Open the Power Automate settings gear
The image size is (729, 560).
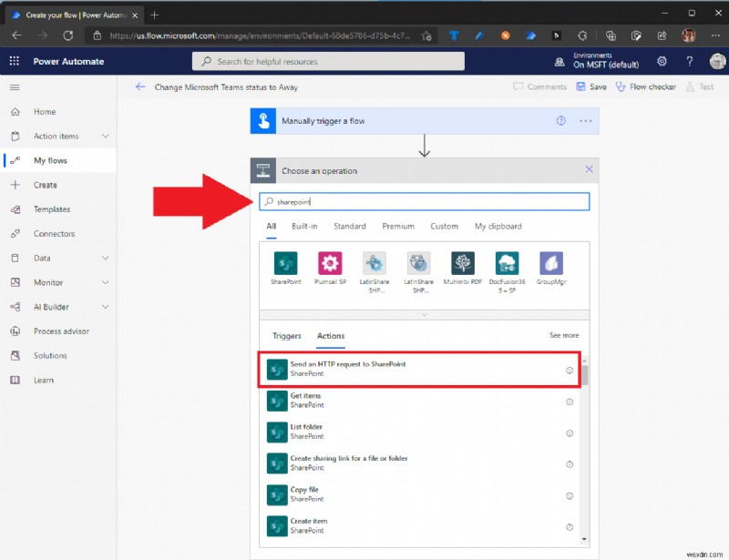click(662, 61)
